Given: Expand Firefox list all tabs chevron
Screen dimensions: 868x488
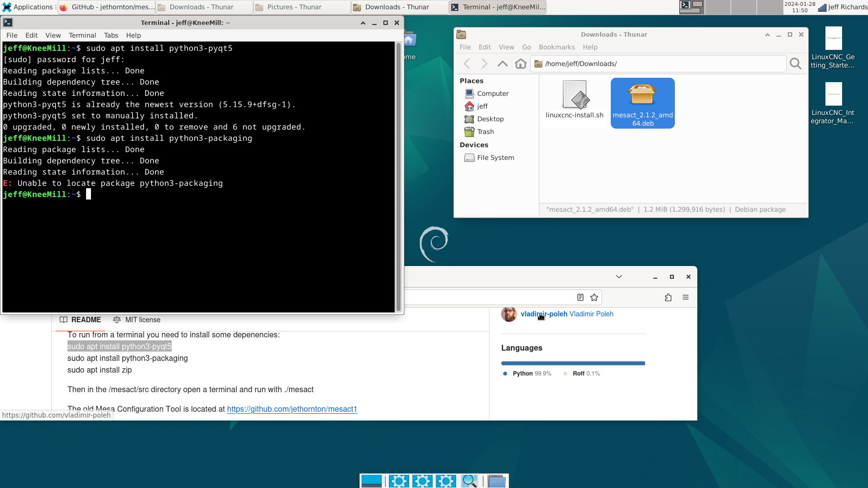Looking at the screenshot, I should [619, 277].
